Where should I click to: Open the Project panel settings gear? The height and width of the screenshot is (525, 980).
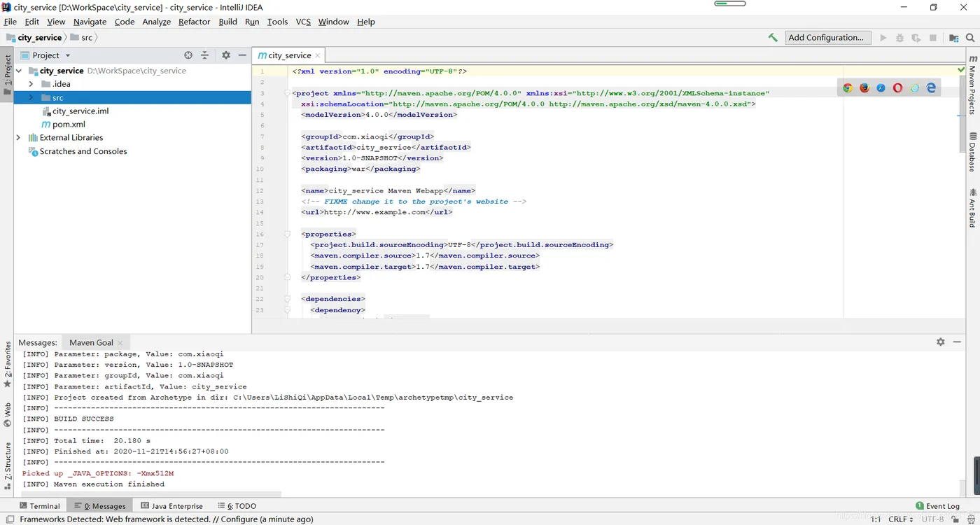click(x=226, y=55)
